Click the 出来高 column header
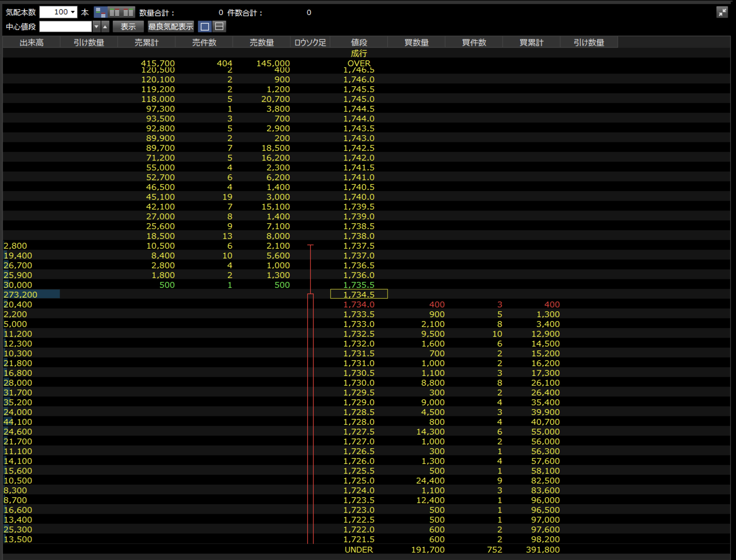Image resolution: width=736 pixels, height=560 pixels. tap(31, 42)
